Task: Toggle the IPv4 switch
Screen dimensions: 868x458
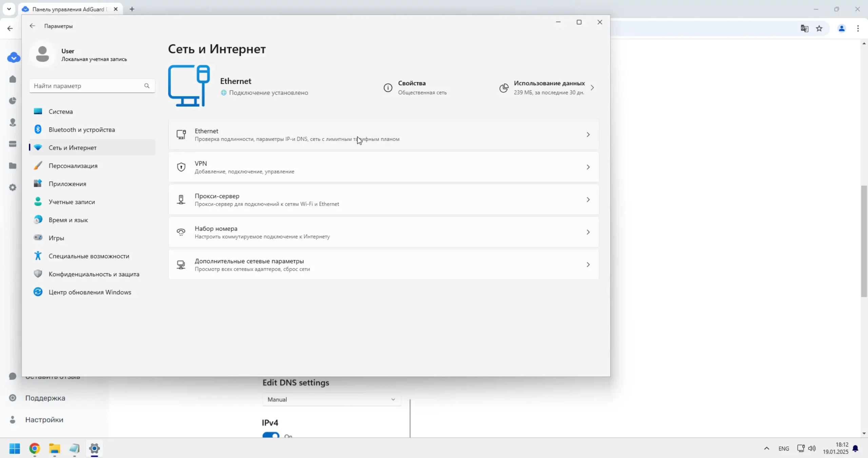Action: (271, 435)
